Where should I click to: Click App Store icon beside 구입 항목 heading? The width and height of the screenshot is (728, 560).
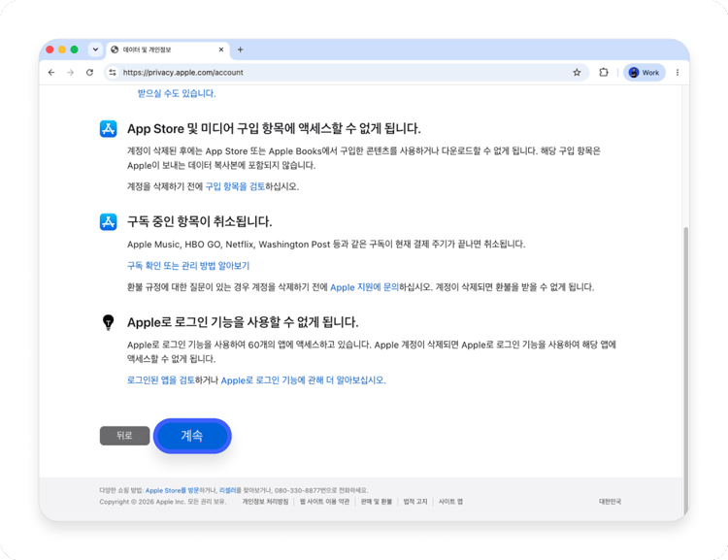108,129
